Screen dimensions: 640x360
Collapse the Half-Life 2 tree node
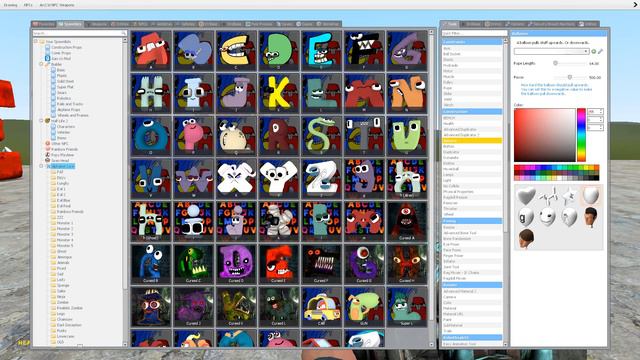(x=41, y=121)
